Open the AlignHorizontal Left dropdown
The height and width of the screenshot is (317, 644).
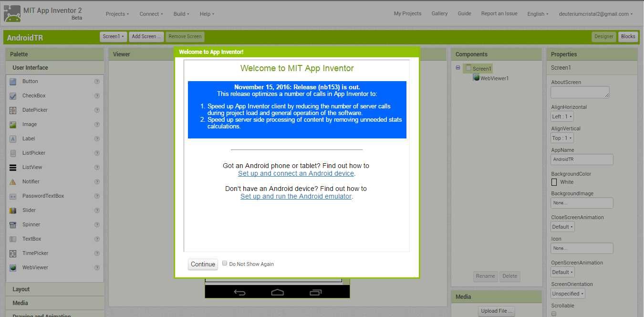562,116
